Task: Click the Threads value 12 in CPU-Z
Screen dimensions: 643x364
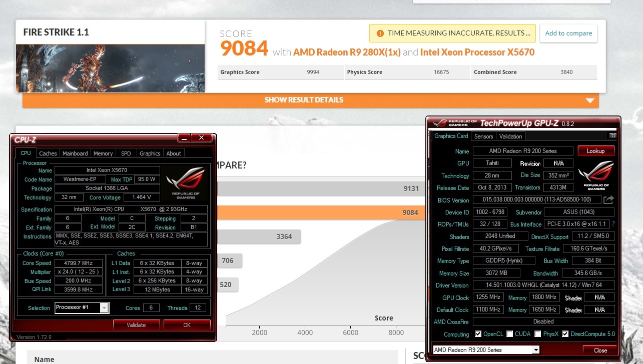Action: point(198,308)
